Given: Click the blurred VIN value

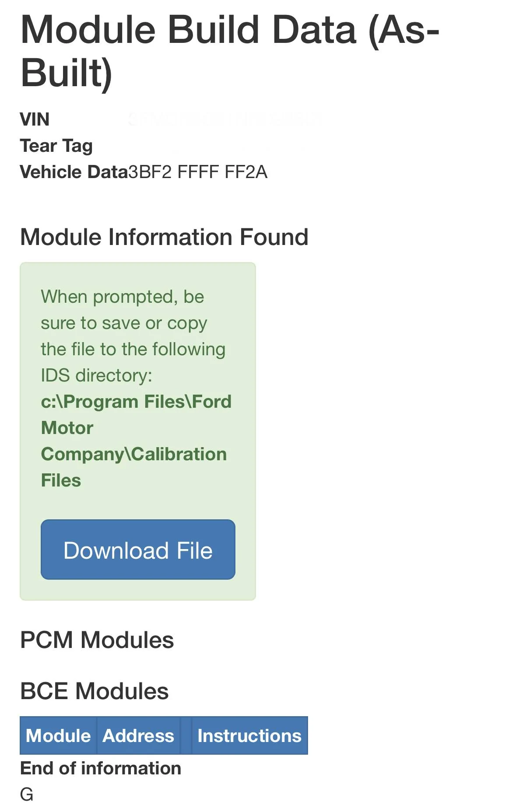Looking at the screenshot, I should pyautogui.click(x=225, y=119).
